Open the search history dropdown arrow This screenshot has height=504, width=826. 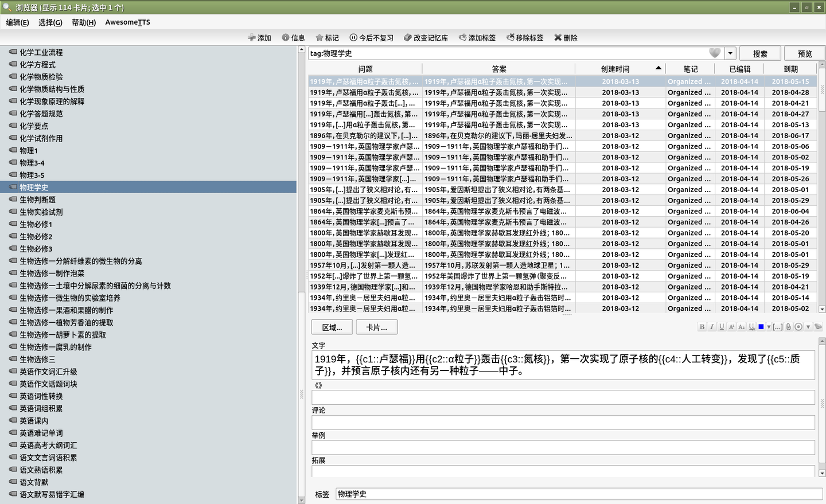730,53
